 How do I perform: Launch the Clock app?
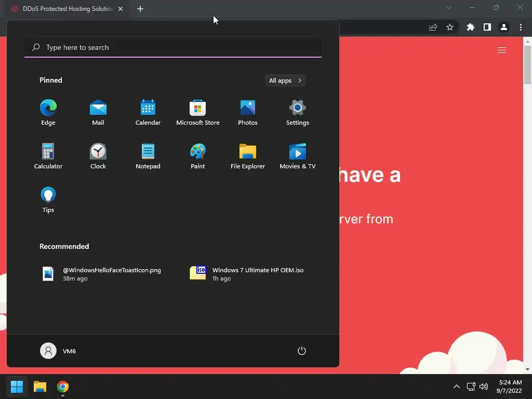tap(98, 156)
